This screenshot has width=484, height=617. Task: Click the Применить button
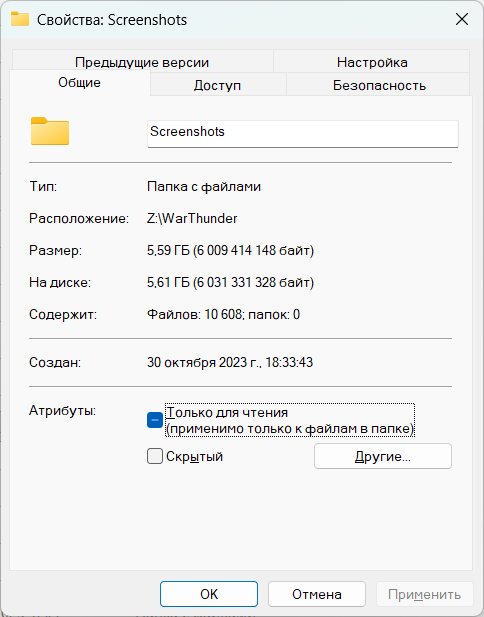pyautogui.click(x=424, y=594)
